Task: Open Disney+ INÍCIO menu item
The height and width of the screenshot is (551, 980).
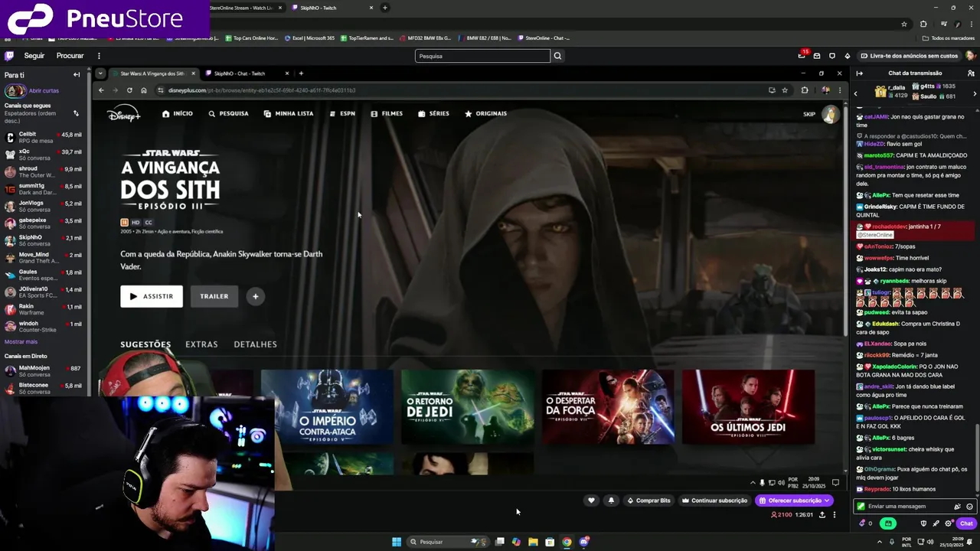Action: [x=178, y=113]
